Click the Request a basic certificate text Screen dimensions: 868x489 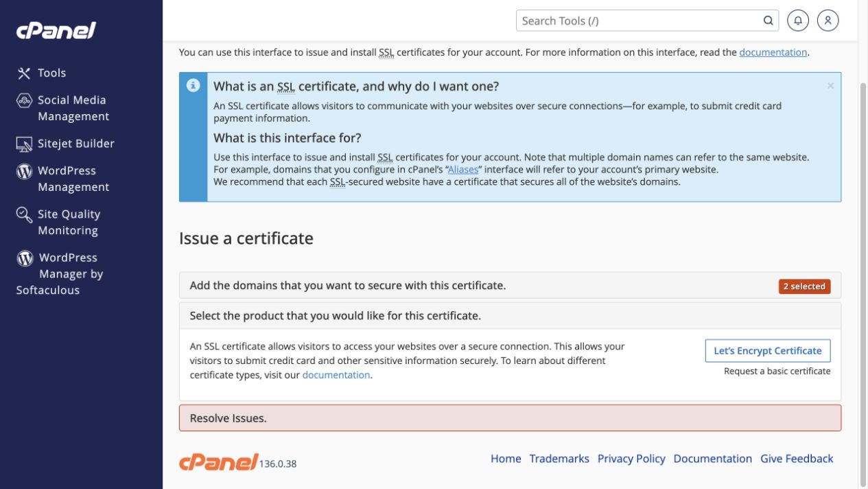777,371
